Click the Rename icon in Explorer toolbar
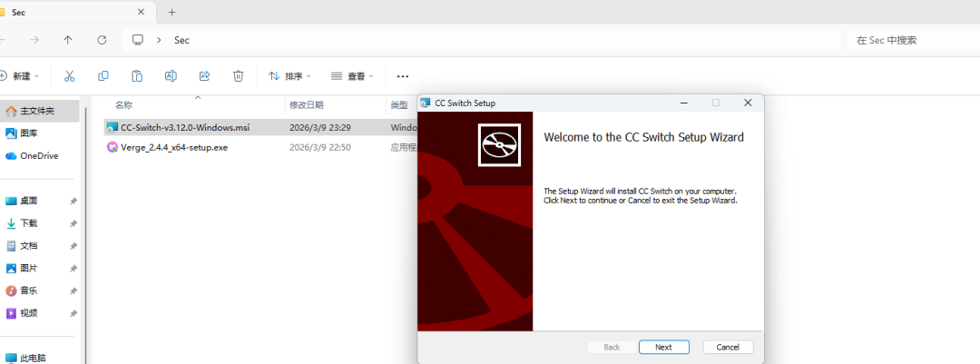The width and height of the screenshot is (980, 364). point(171,75)
